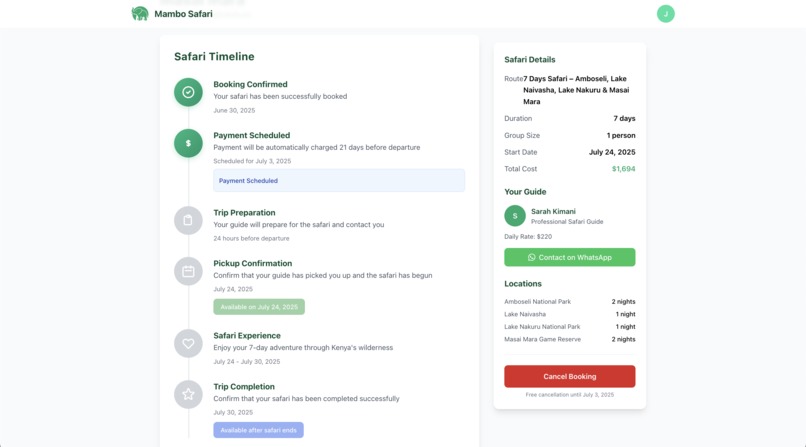Cancel the safari booking
This screenshot has width=806, height=447.
tap(570, 376)
